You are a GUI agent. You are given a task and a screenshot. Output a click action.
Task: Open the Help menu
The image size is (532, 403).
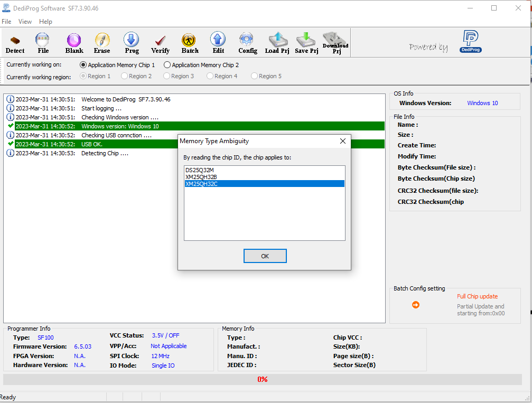45,22
